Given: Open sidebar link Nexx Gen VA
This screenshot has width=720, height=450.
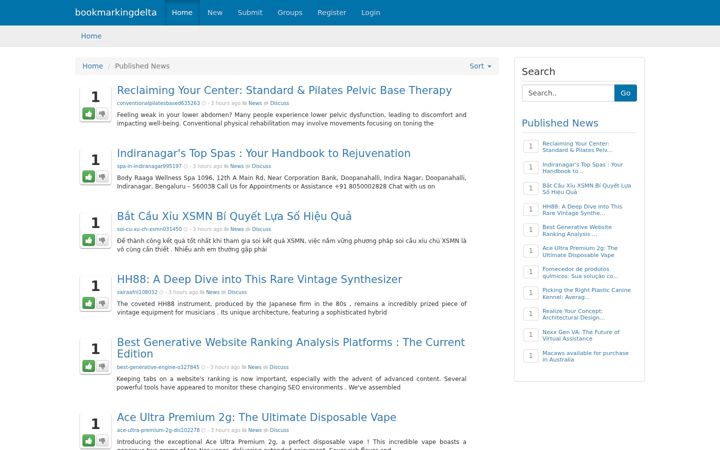Looking at the screenshot, I should click(x=581, y=335).
